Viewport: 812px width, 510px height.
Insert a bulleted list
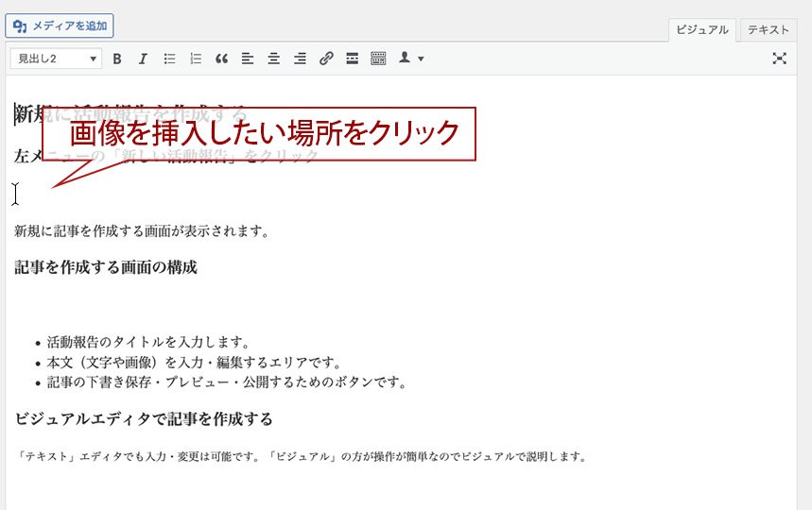(x=170, y=59)
